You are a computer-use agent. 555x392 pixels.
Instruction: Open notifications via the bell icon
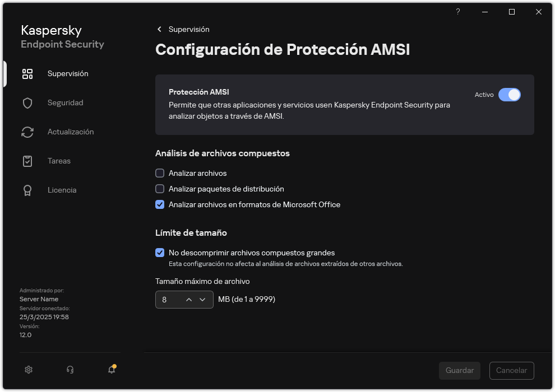[x=111, y=370]
